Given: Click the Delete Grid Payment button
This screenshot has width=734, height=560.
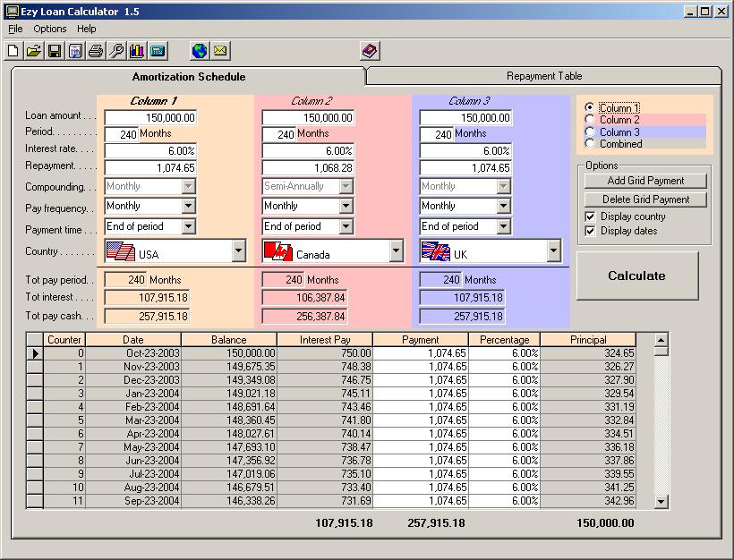Looking at the screenshot, I should click(x=645, y=199).
